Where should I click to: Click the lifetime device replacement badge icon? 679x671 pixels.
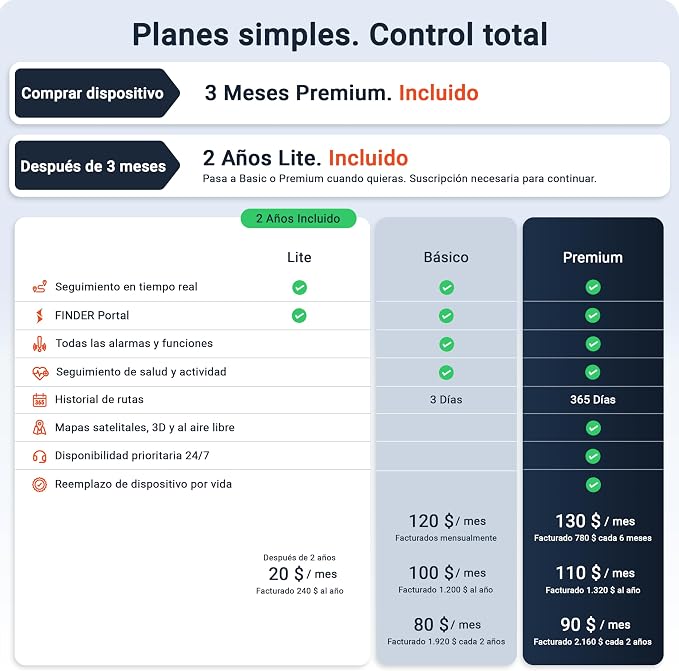[x=39, y=484]
